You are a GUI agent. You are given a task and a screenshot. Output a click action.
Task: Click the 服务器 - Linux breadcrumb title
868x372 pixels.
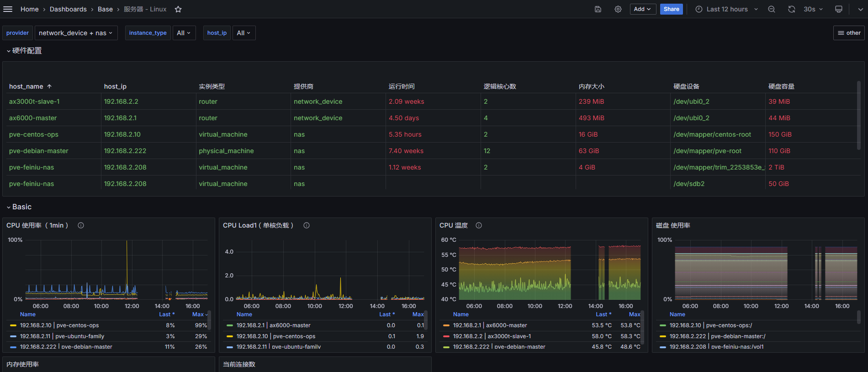click(145, 9)
